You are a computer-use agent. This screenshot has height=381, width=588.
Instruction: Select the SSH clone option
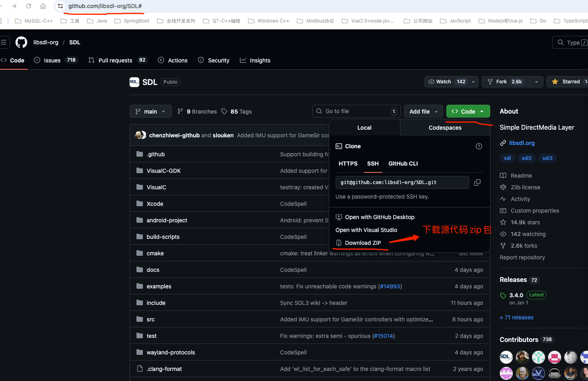click(x=373, y=164)
